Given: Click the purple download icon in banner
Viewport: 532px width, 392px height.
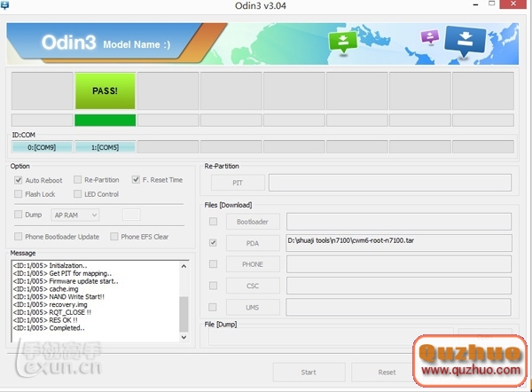Looking at the screenshot, I should 430,36.
